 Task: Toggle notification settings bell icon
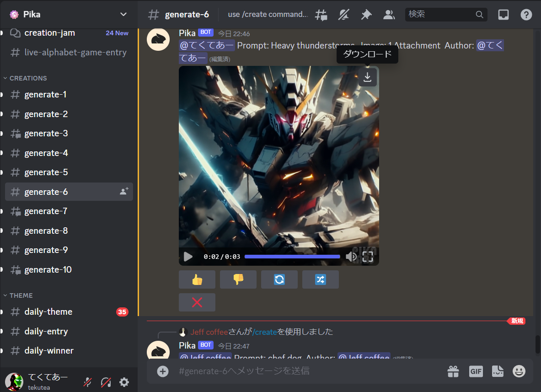(343, 15)
